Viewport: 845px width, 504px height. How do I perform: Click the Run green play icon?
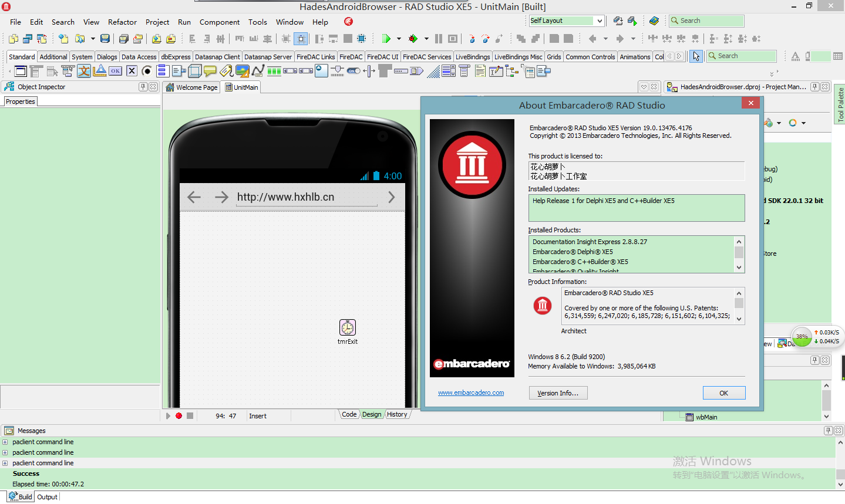click(386, 39)
